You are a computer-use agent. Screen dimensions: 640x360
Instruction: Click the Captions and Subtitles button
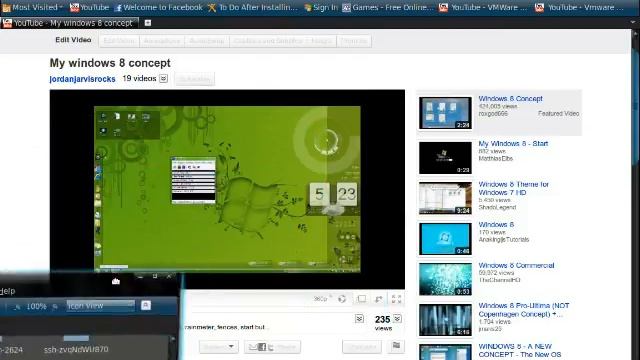click(283, 41)
